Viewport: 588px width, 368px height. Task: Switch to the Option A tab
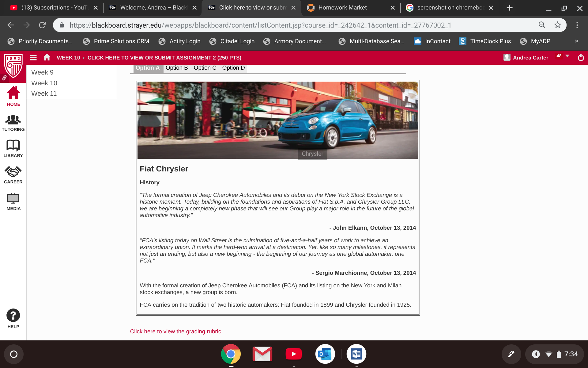(x=148, y=68)
